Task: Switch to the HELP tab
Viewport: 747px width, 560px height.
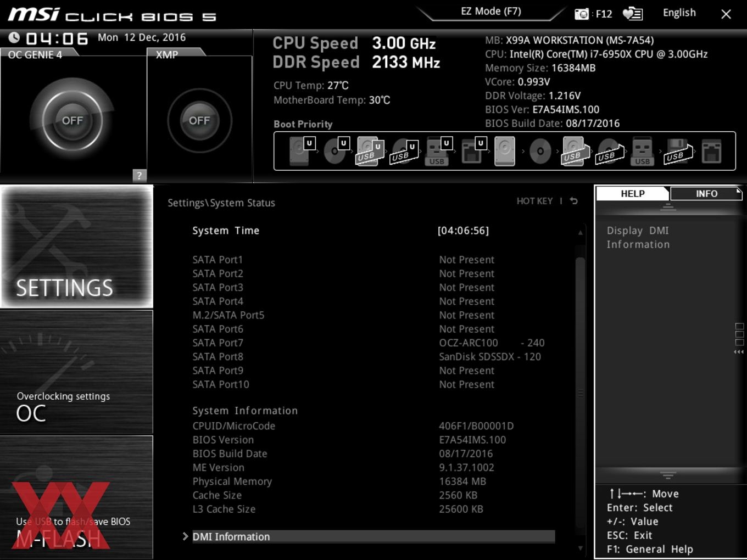Action: pyautogui.click(x=633, y=193)
